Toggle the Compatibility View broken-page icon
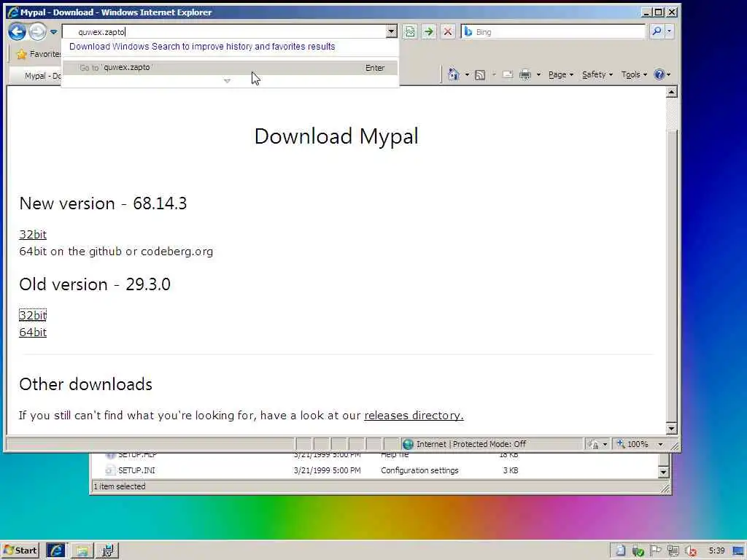 point(410,32)
